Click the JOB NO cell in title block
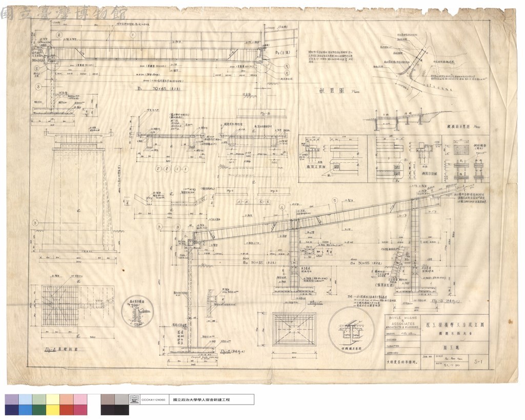Screen dimensions: 525x420 (x=427, y=362)
